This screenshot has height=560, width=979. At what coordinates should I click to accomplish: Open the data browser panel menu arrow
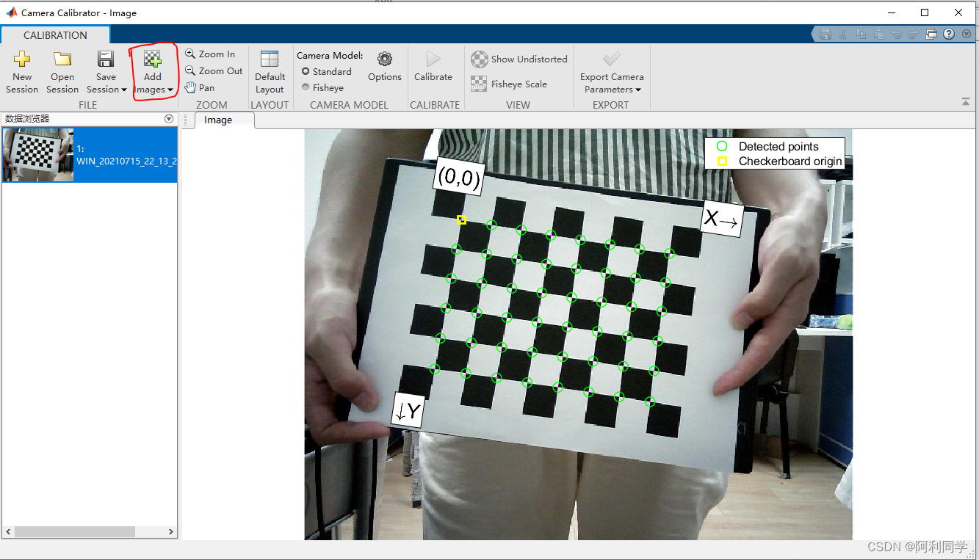(x=169, y=118)
